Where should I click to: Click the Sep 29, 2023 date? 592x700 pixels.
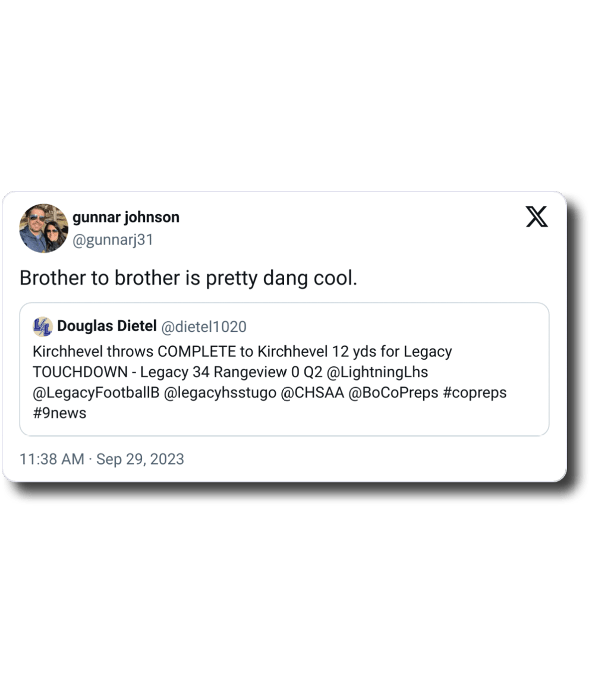[140, 459]
